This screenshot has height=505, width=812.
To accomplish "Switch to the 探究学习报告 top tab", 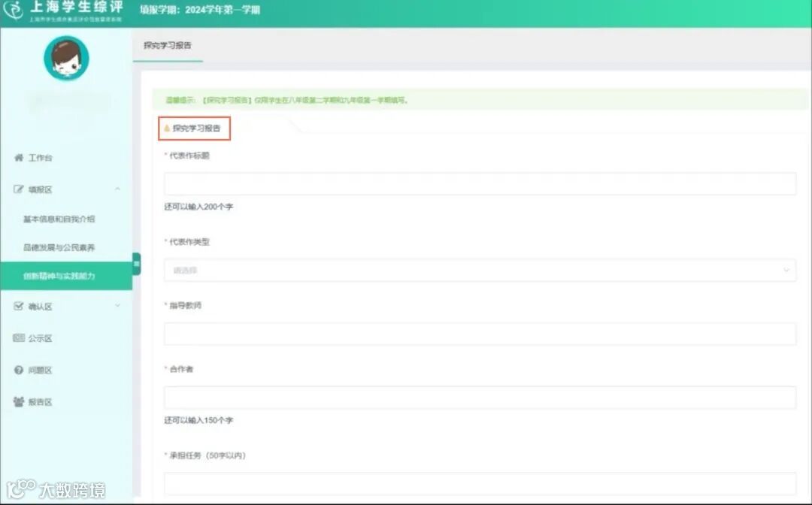I will tap(168, 46).
